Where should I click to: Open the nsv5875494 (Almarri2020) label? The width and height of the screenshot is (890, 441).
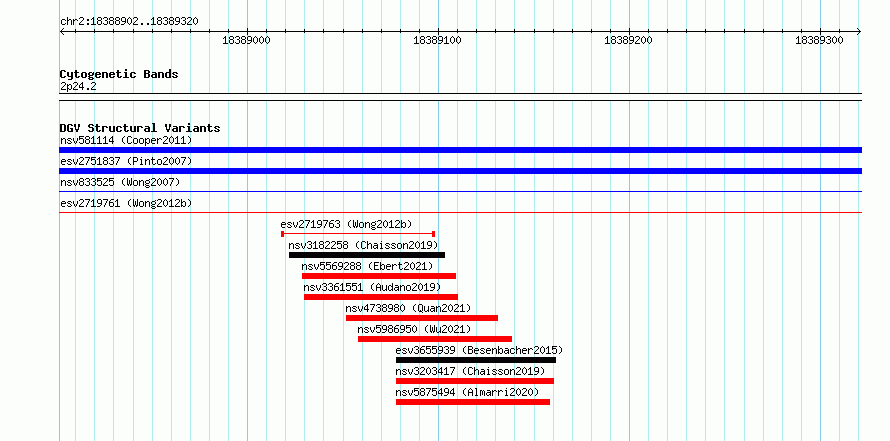[467, 392]
